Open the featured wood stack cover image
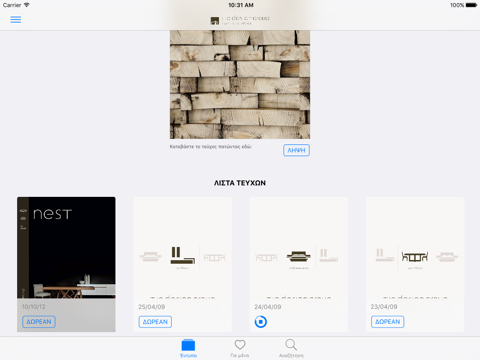Viewport: 480px width, 360px height. 240,84
